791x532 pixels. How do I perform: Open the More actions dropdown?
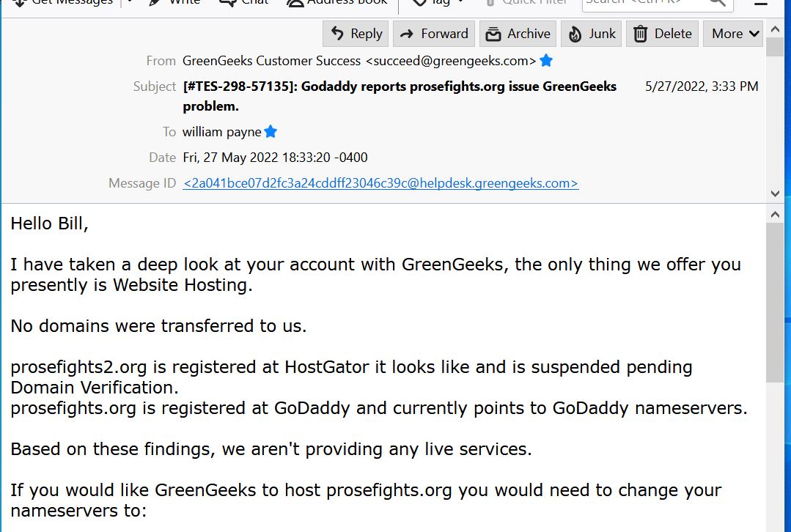click(733, 34)
